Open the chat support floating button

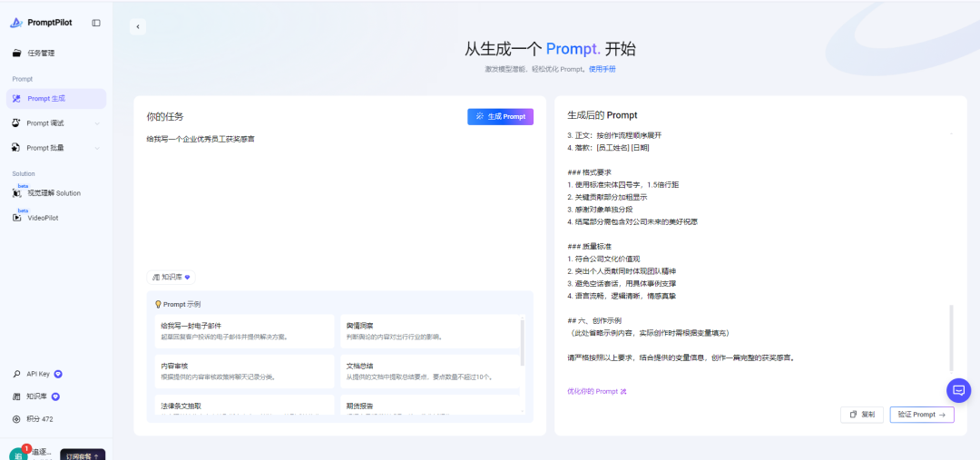[x=959, y=391]
